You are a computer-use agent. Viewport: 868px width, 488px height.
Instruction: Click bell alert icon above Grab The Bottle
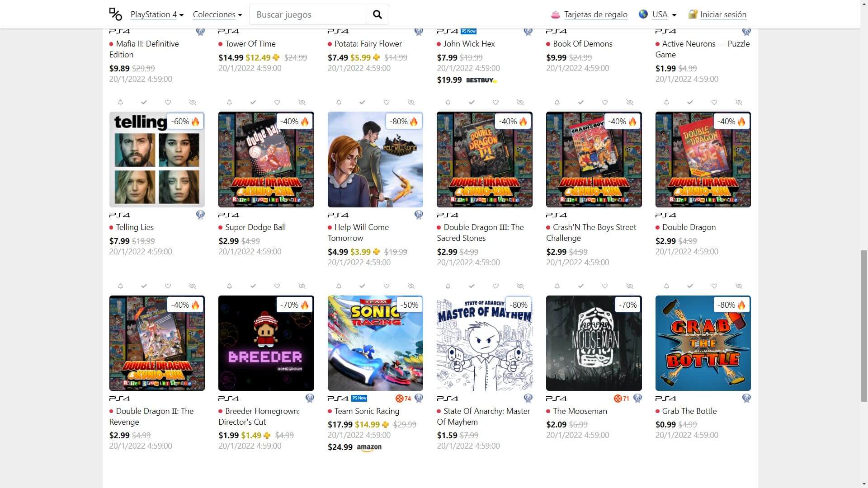[666, 286]
